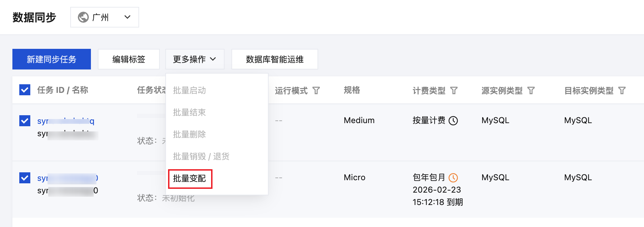Uncheck the Micro task row checkbox
The width and height of the screenshot is (644, 227).
(25, 178)
